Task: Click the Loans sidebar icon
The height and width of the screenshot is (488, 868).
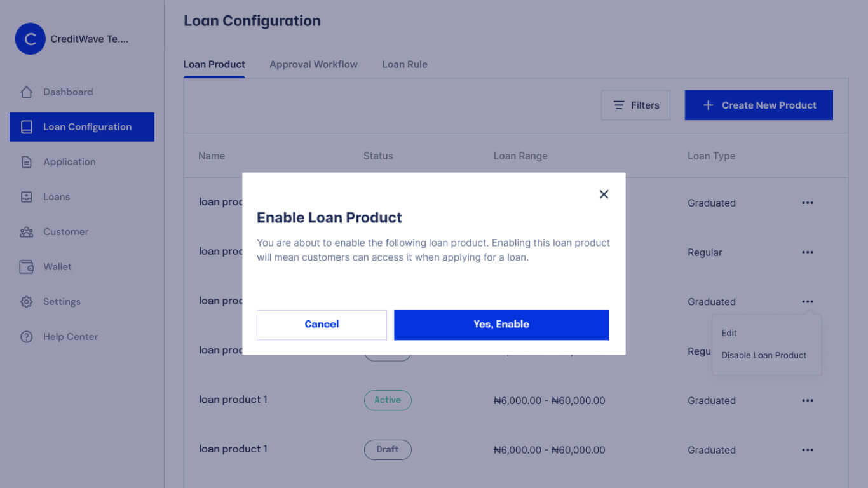Action: click(26, 197)
